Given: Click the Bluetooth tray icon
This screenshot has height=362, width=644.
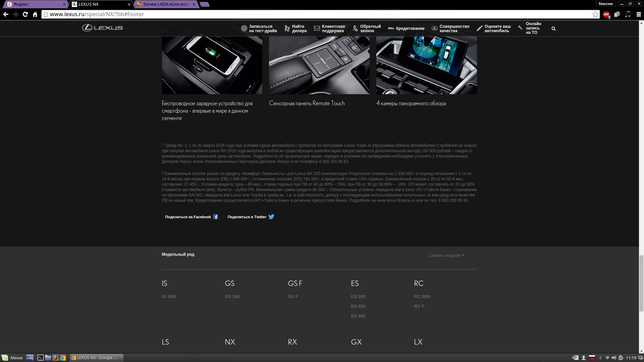Looking at the screenshot, I should point(600,358).
